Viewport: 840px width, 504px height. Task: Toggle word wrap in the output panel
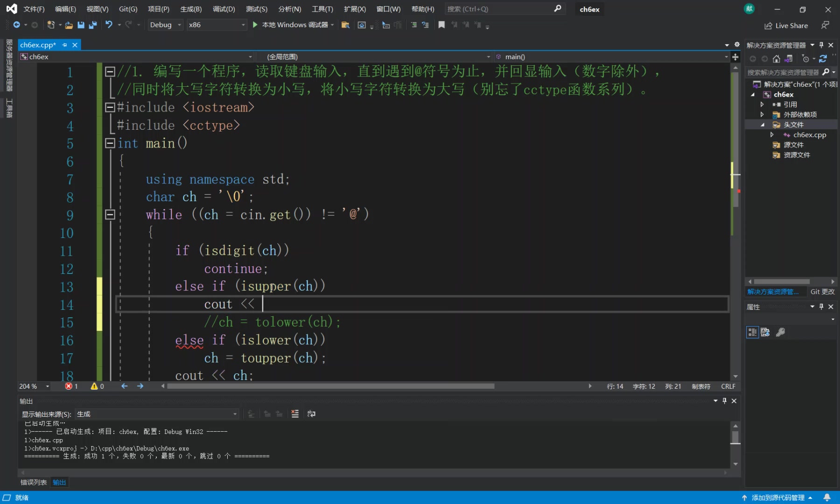click(311, 413)
